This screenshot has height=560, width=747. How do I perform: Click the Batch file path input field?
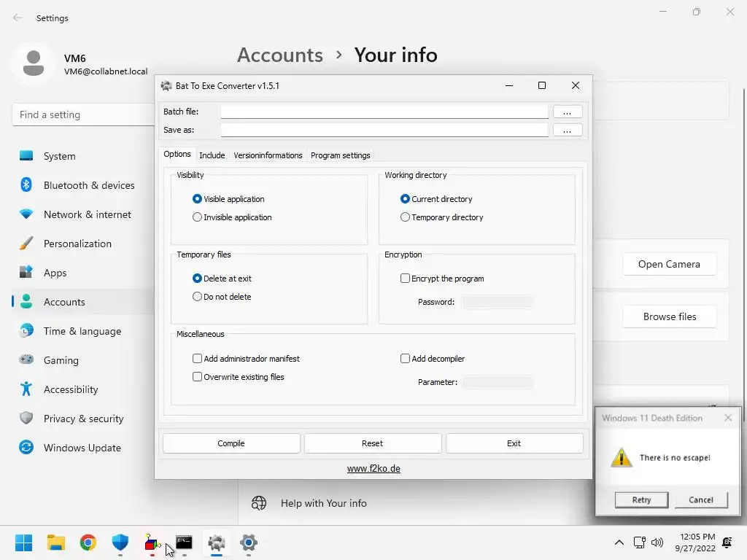384,112
